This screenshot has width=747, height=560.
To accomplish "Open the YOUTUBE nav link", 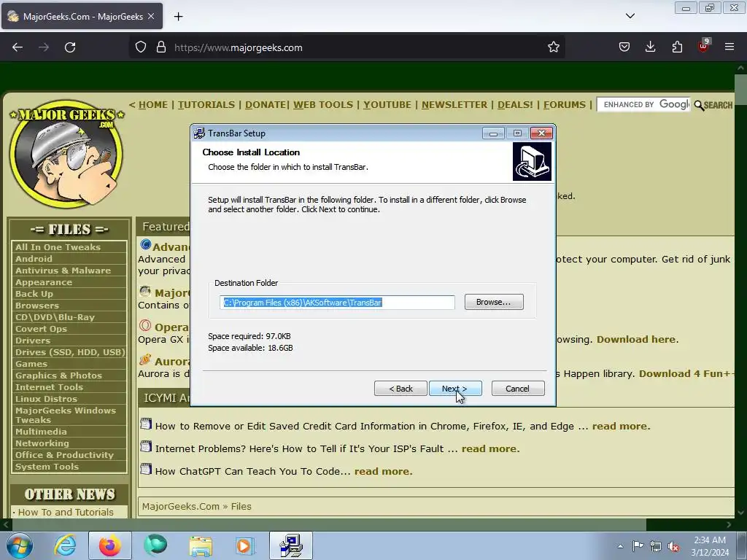I will (387, 105).
